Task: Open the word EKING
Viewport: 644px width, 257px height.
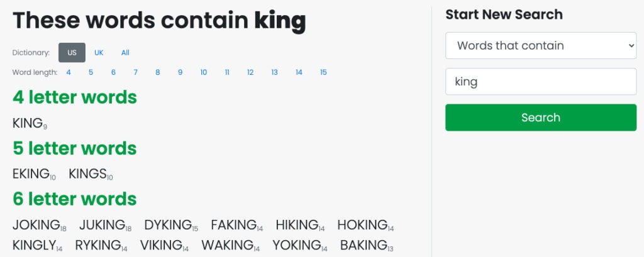Action: (31, 174)
